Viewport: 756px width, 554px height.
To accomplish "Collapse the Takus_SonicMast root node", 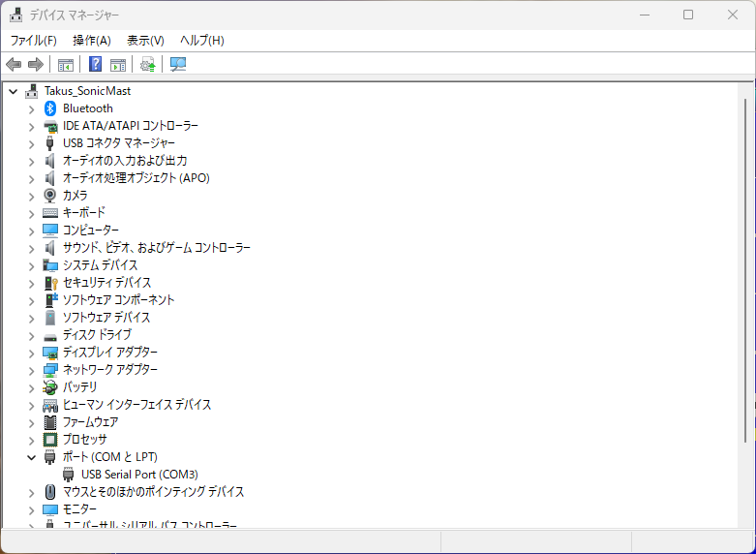I will click(x=13, y=91).
